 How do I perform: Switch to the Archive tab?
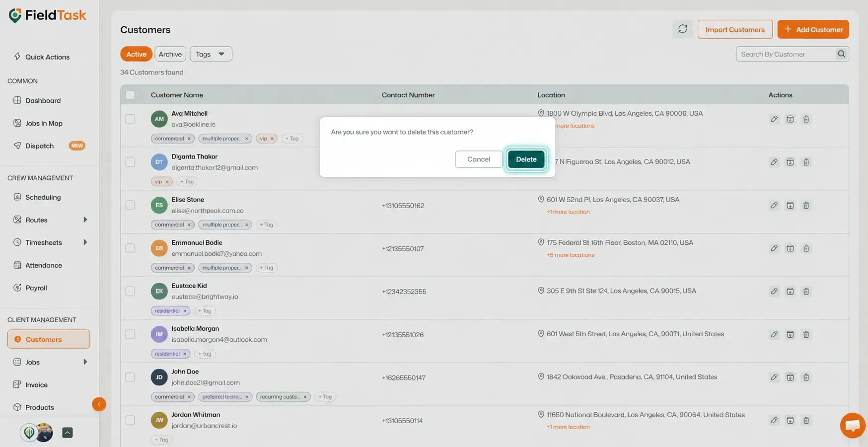pos(170,54)
